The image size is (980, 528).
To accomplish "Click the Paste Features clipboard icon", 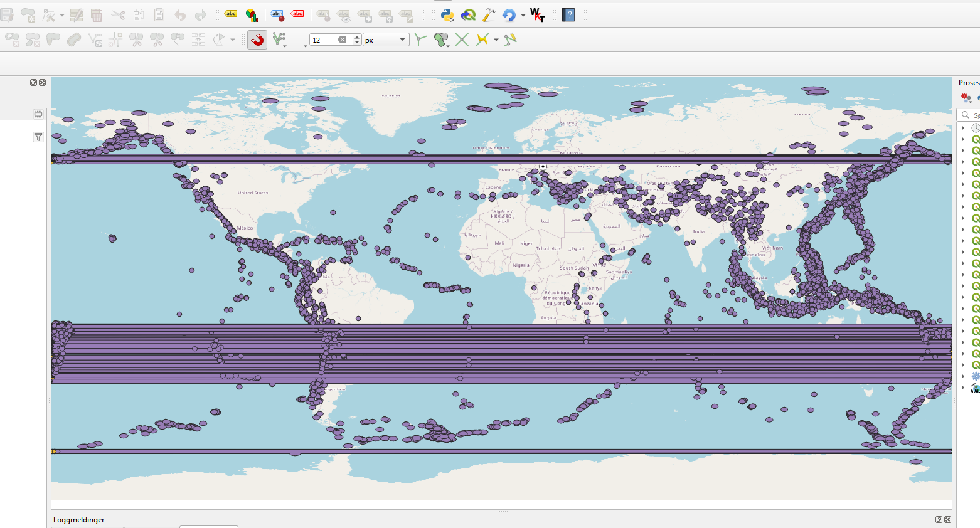I will point(159,15).
